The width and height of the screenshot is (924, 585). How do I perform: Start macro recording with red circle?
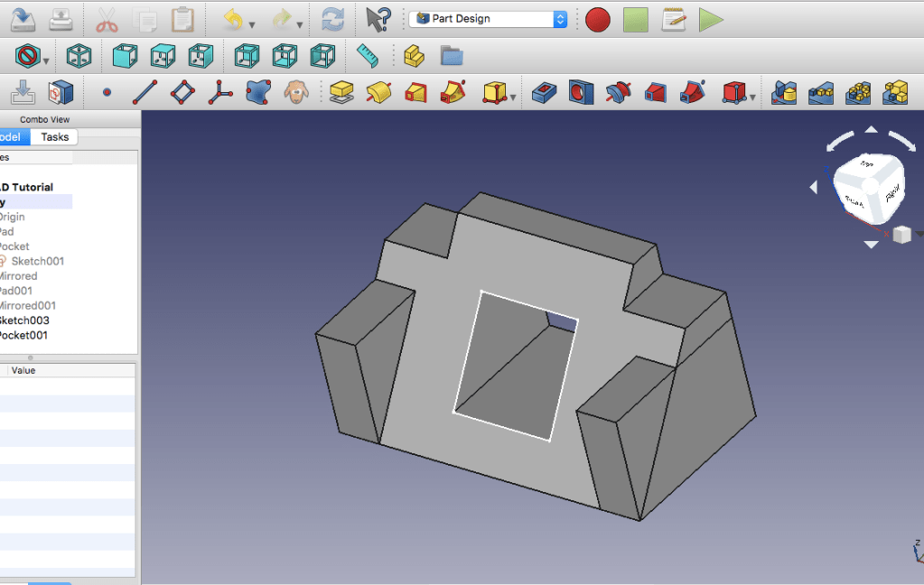tap(597, 19)
